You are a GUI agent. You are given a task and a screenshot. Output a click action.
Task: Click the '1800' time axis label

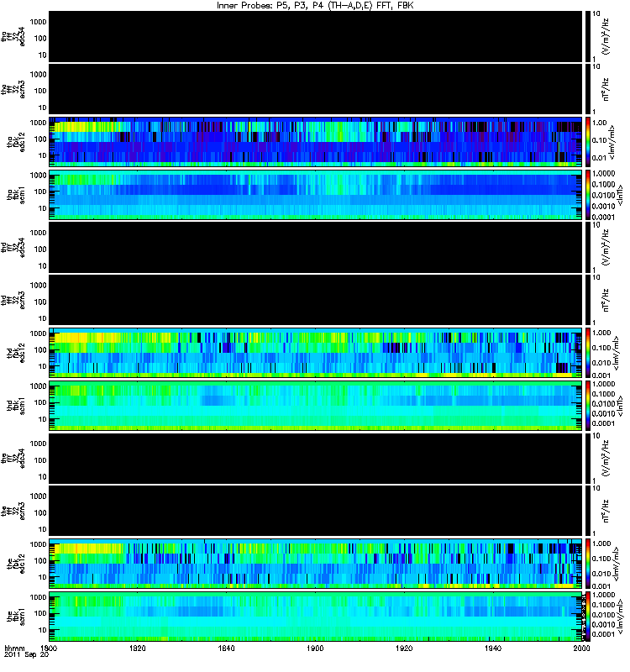pos(49,648)
